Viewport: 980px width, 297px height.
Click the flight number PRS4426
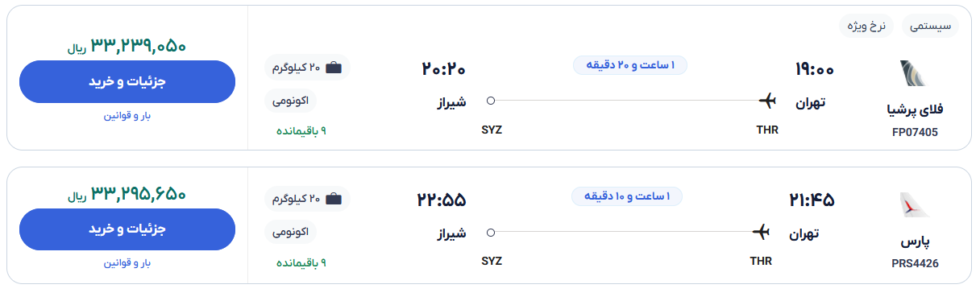coord(915,263)
